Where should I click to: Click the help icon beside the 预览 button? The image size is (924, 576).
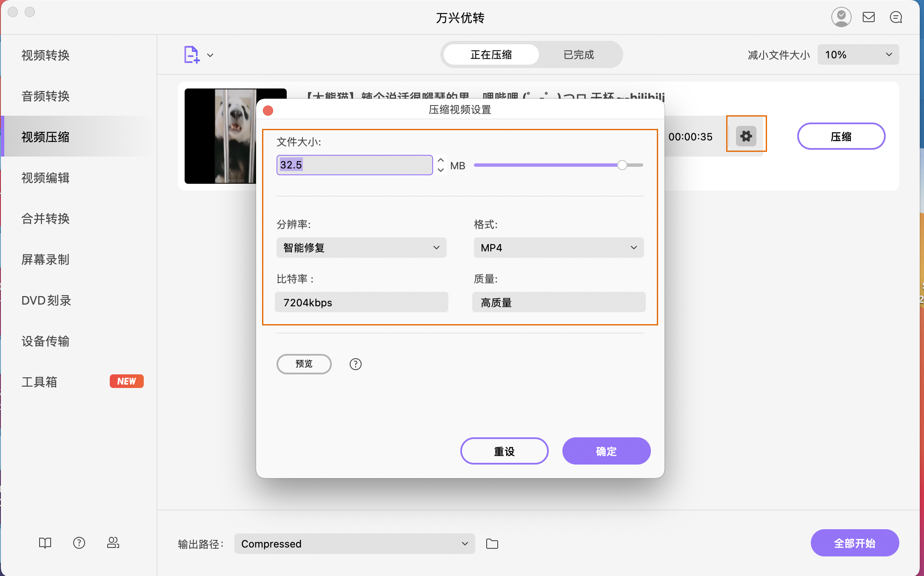[355, 364]
